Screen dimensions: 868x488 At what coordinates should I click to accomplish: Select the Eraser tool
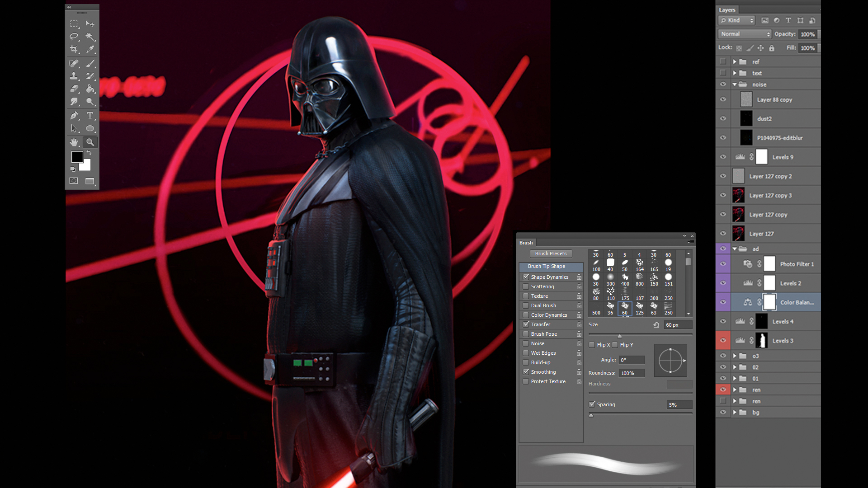(74, 89)
